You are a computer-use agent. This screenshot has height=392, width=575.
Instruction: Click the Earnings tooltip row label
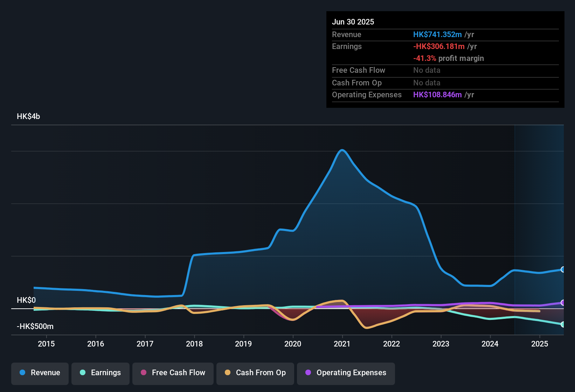click(x=347, y=46)
